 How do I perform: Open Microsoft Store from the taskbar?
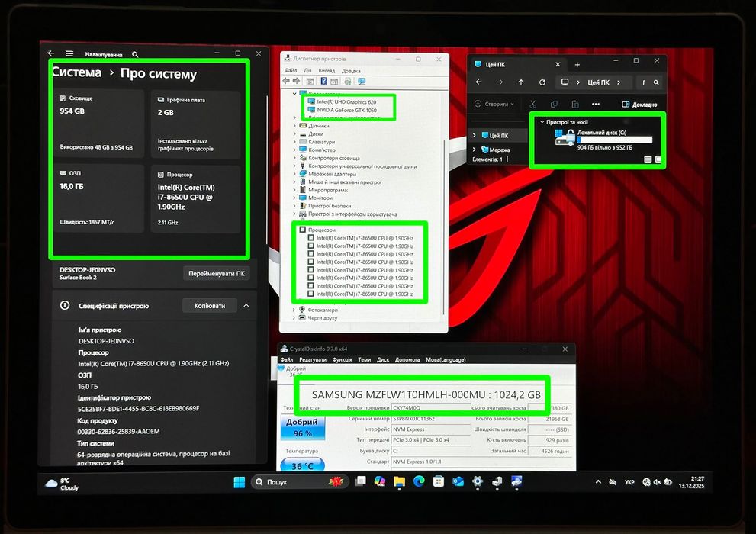pyautogui.click(x=439, y=481)
